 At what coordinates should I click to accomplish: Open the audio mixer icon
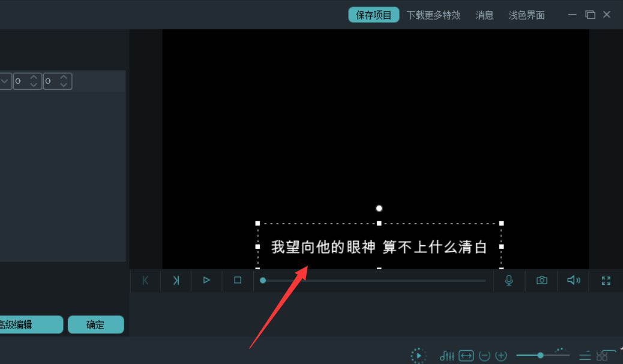tap(447, 355)
